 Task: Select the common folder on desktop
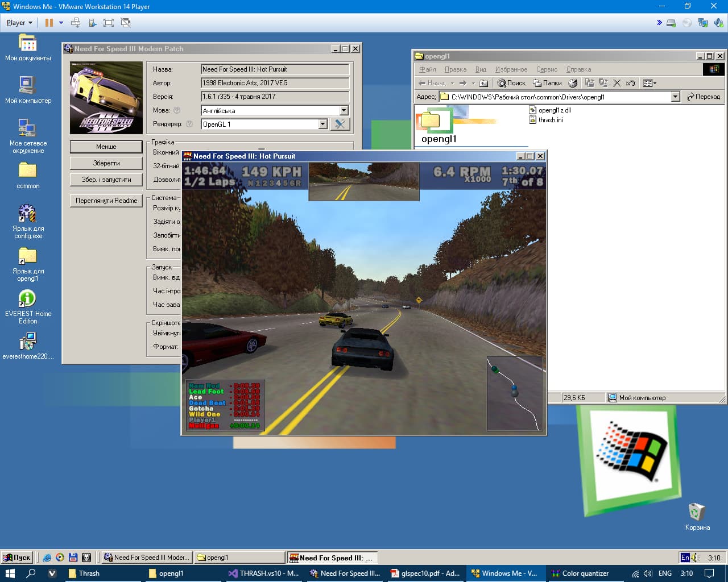pyautogui.click(x=28, y=176)
